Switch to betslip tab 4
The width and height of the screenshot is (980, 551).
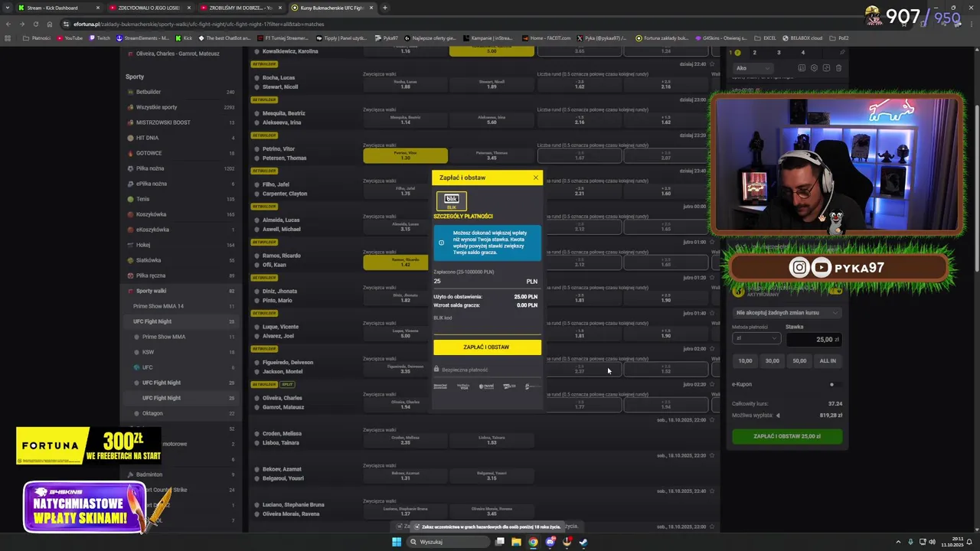point(802,53)
